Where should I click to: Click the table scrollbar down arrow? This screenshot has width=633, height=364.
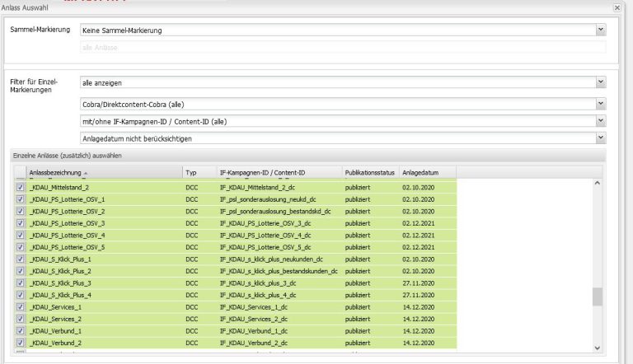pyautogui.click(x=598, y=348)
